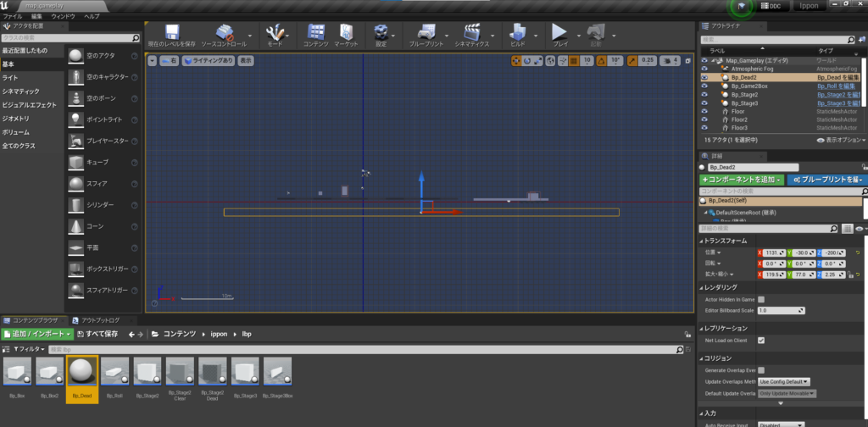Open the ウィンドウ menu in the menu bar
This screenshot has height=427, width=868.
(63, 16)
